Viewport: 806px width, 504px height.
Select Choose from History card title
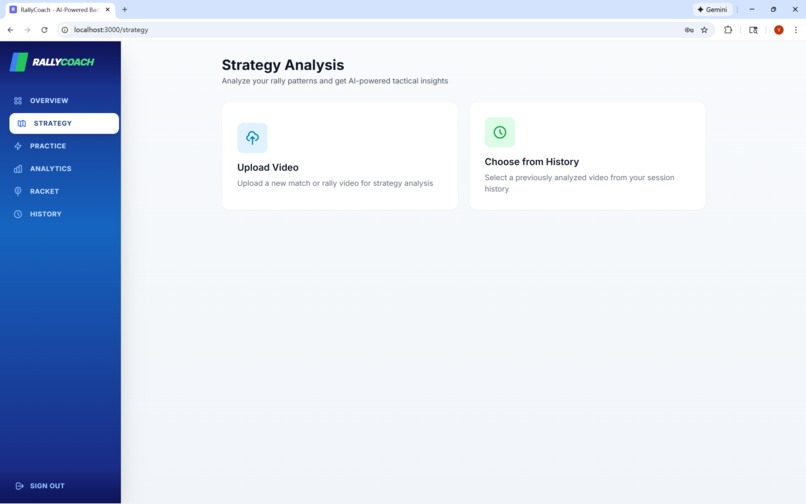pyautogui.click(x=532, y=162)
